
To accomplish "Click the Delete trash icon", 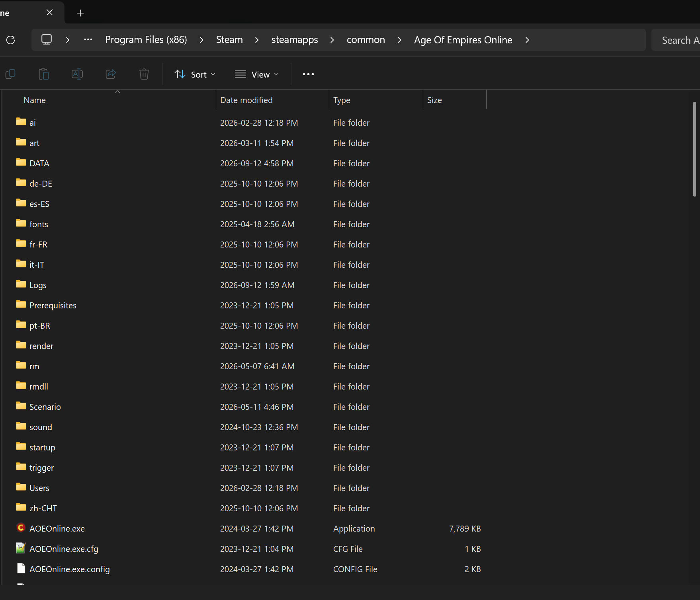I will pyautogui.click(x=144, y=74).
